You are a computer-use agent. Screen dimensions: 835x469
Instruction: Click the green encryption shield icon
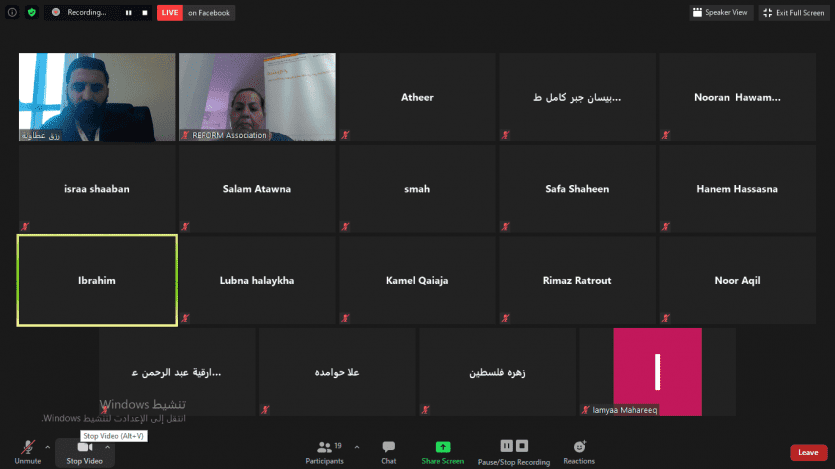(32, 13)
